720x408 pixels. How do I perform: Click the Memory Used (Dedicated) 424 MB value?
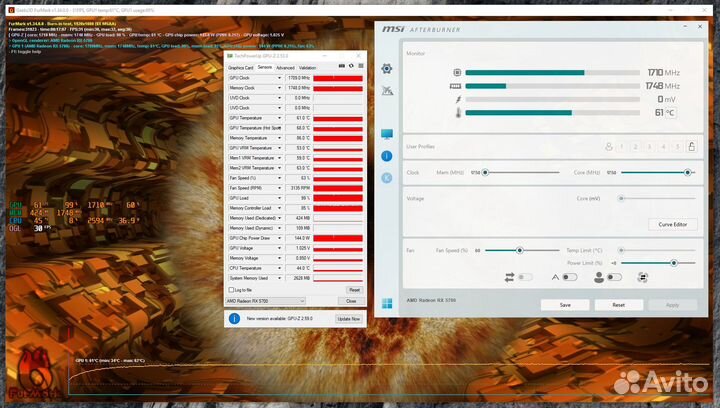point(298,218)
